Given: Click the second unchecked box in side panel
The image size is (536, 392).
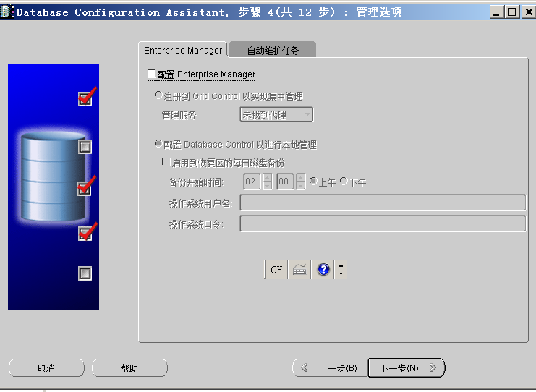Looking at the screenshot, I should pos(85,147).
